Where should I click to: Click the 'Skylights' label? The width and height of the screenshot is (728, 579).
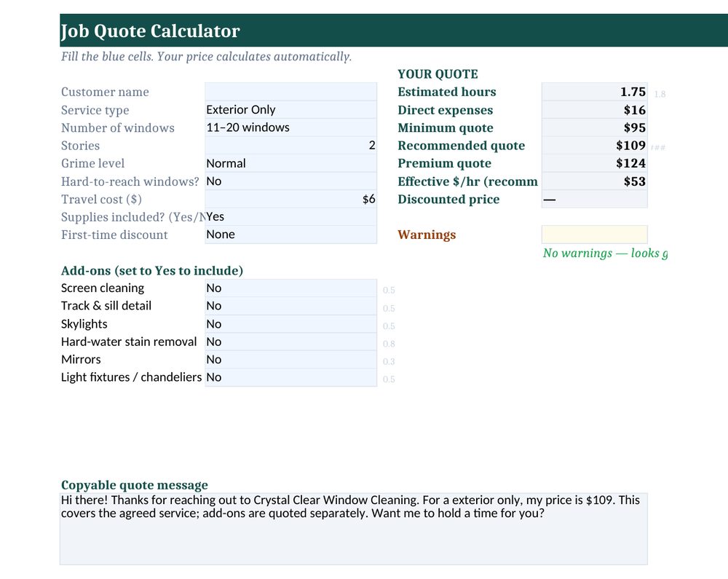pos(84,324)
